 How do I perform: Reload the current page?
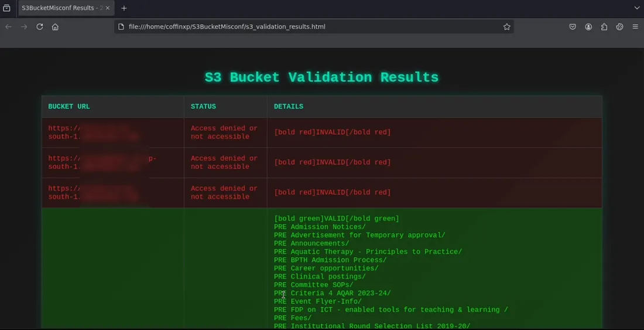pyautogui.click(x=39, y=27)
